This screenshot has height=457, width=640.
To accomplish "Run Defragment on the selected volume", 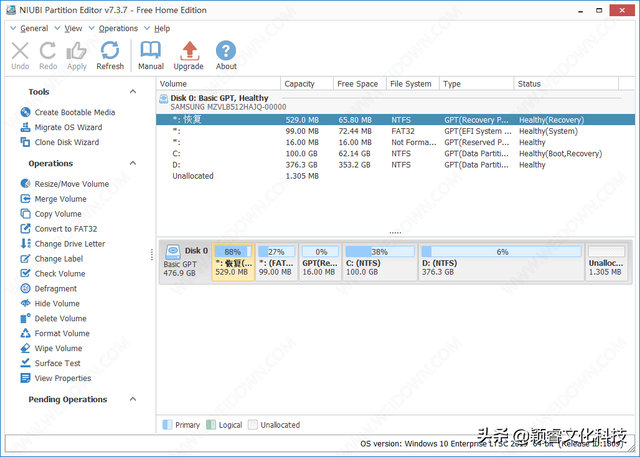I will tap(55, 288).
